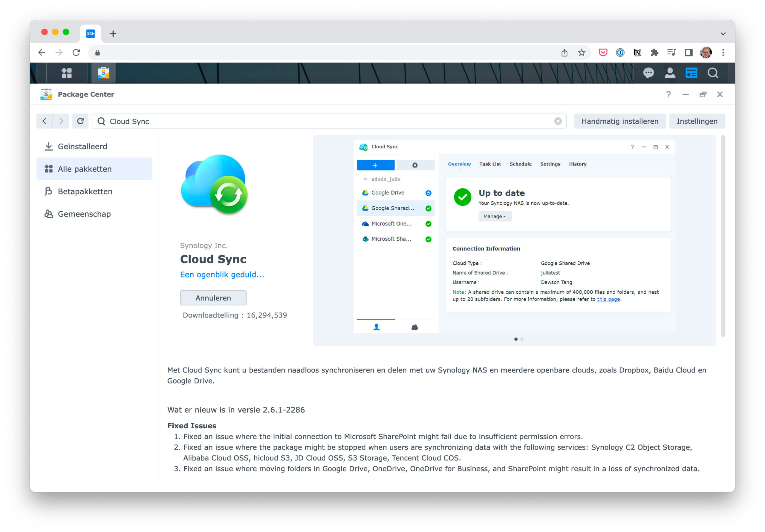The width and height of the screenshot is (765, 532).
Task: Refresh the Package Center listing
Action: pos(80,121)
